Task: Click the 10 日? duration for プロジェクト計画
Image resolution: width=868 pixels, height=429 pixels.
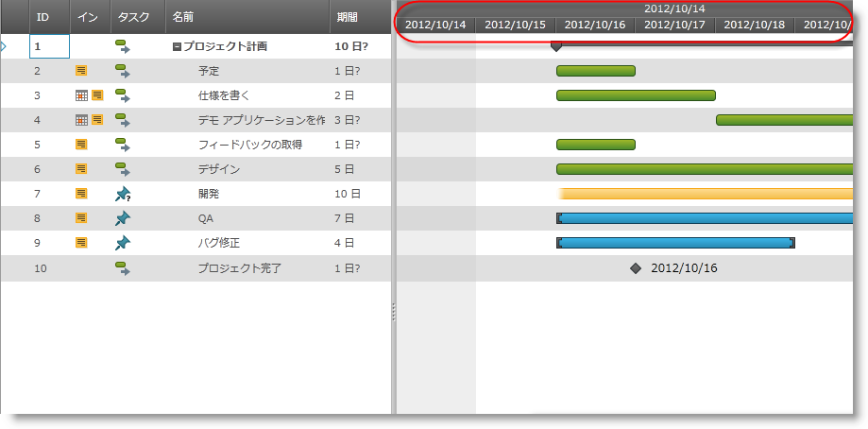Action: 351,46
